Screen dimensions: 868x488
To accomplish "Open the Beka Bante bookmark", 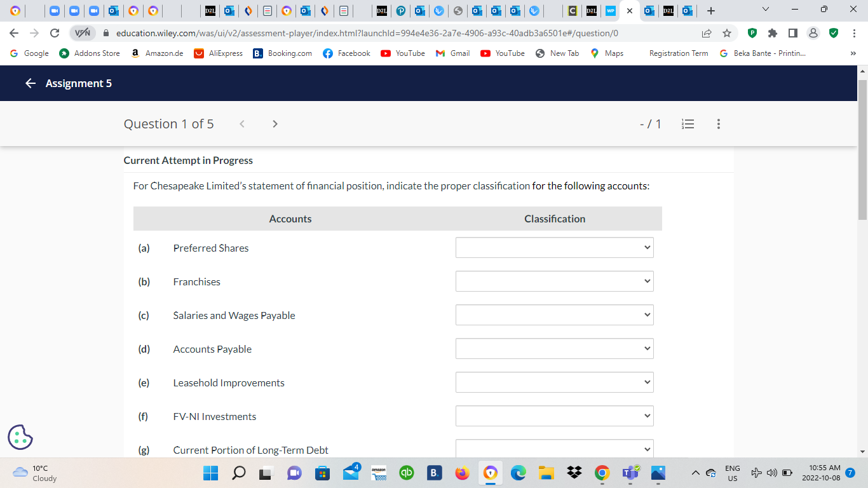I will (x=763, y=53).
